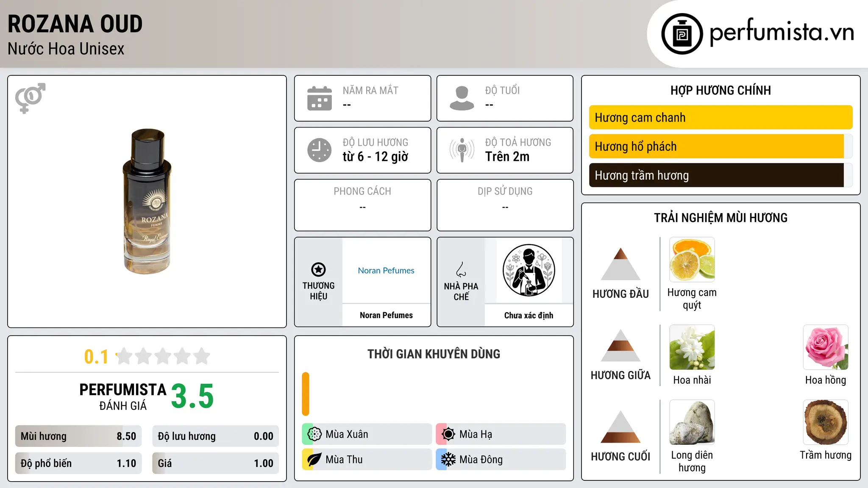Viewport: 868px width, 488px height.
Task: Click the Năm ra mắt label
Action: 370,90
